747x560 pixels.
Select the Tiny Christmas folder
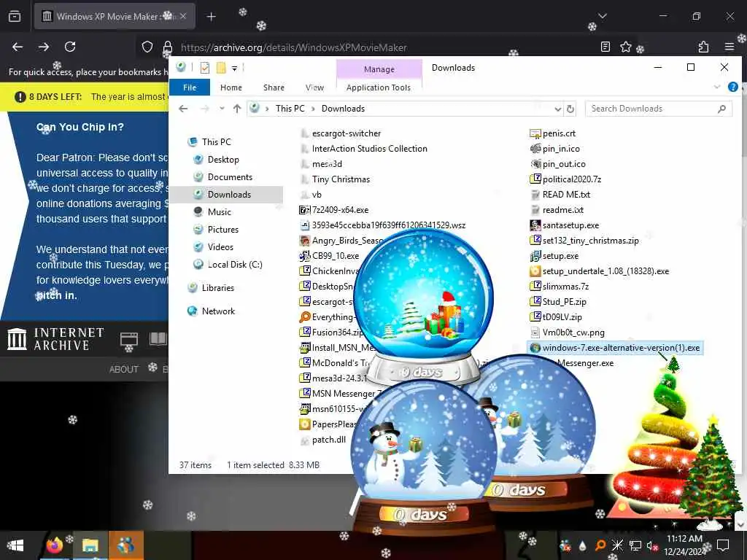click(341, 179)
